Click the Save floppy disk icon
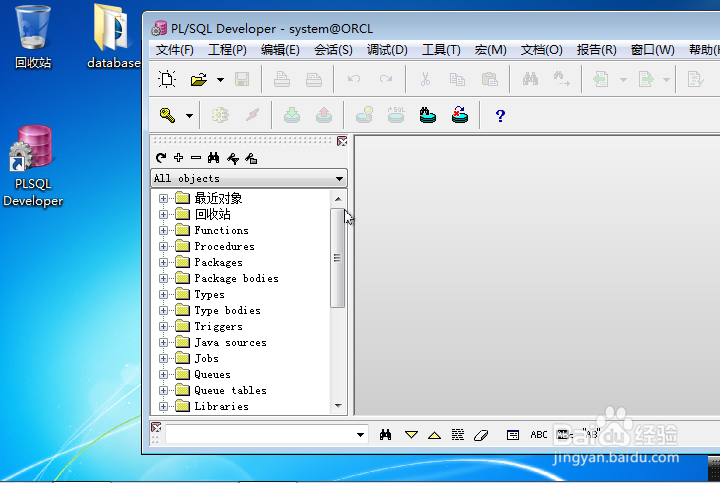 pyautogui.click(x=242, y=79)
